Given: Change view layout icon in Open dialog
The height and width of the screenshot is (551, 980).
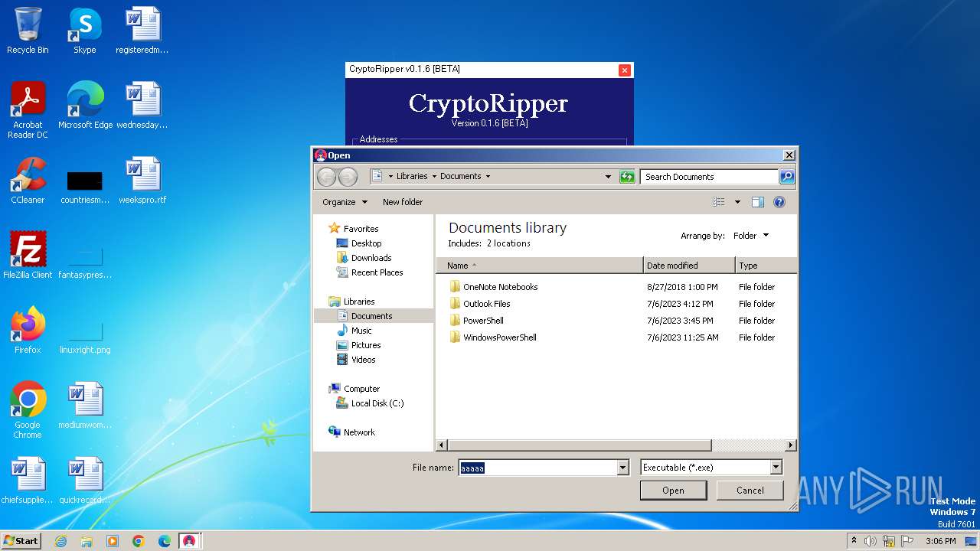Looking at the screenshot, I should 719,202.
